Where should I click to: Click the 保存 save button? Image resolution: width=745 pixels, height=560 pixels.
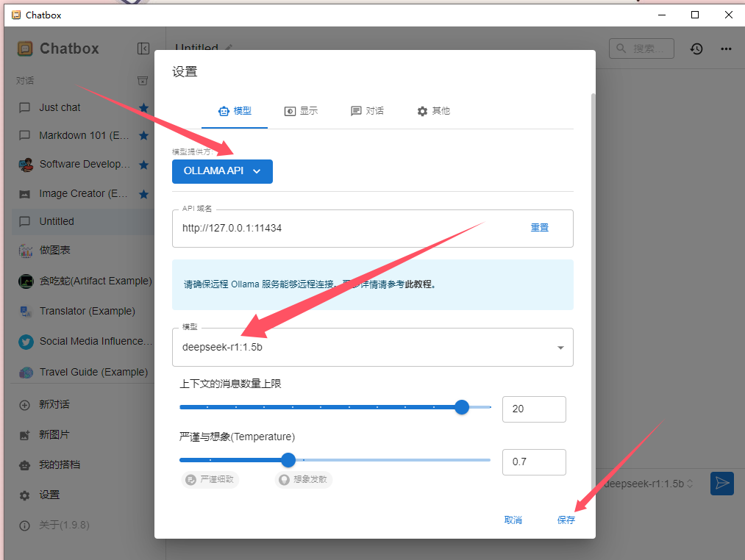coord(566,520)
